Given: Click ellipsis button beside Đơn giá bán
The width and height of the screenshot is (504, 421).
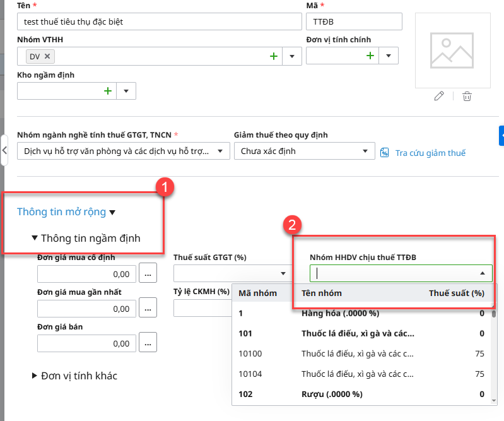Looking at the screenshot, I should pyautogui.click(x=148, y=343).
